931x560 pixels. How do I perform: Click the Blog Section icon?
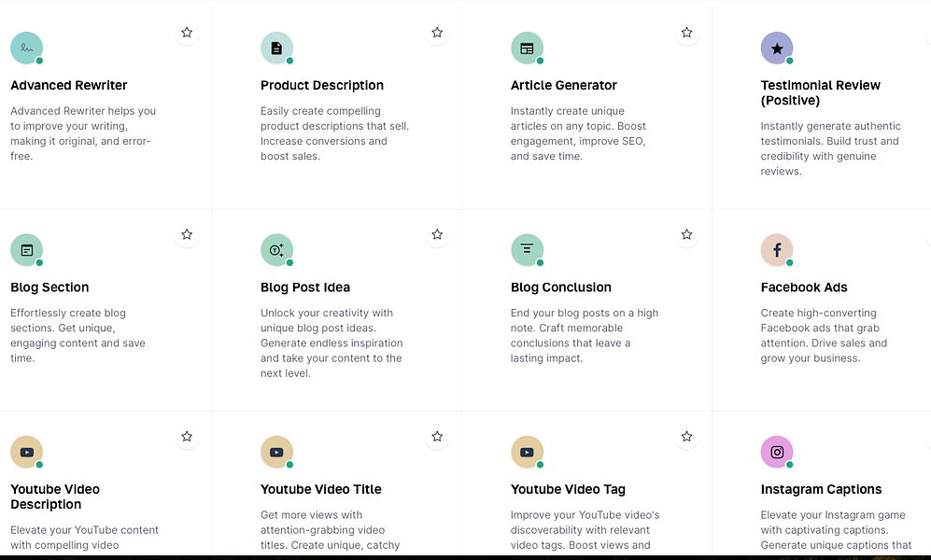(27, 250)
